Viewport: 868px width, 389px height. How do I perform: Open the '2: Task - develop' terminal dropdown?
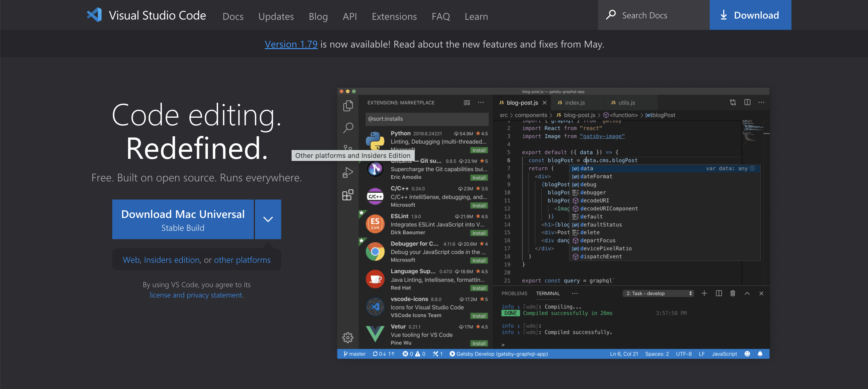pos(658,293)
